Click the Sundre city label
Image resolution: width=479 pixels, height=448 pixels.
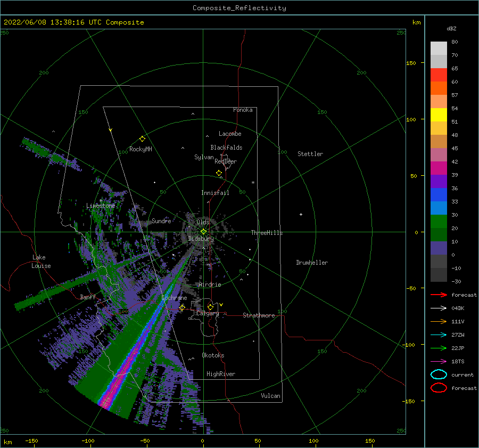pos(161,221)
